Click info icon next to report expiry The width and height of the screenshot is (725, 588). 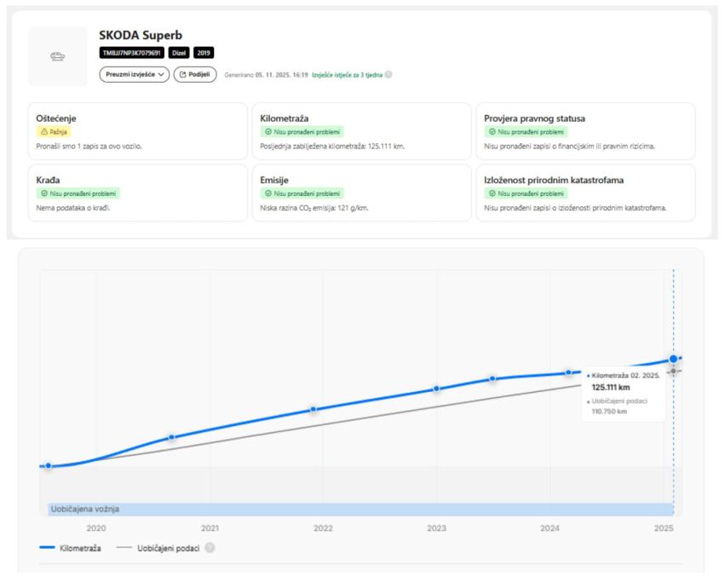tap(388, 75)
